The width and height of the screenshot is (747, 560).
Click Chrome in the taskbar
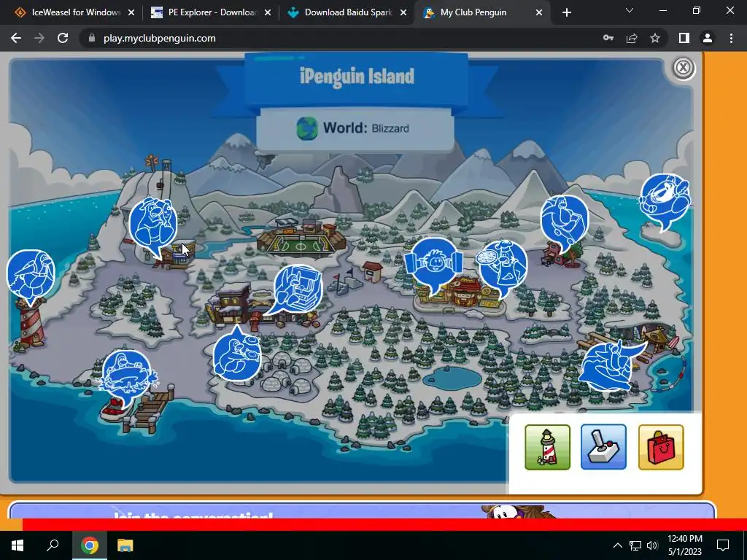[x=90, y=545]
